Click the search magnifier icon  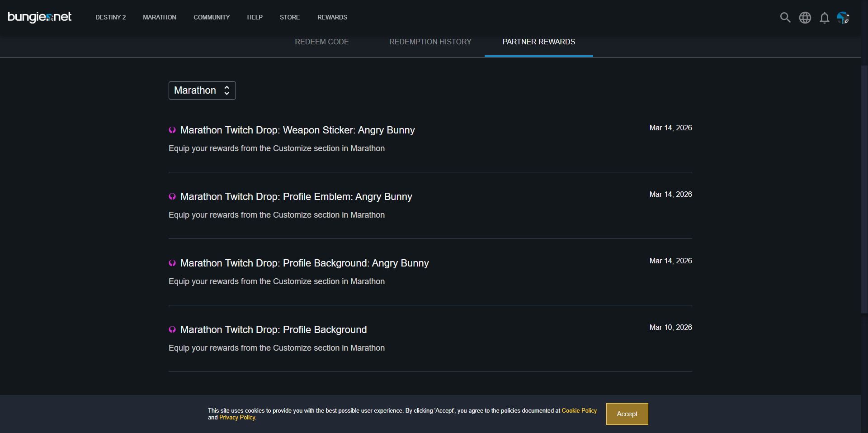(785, 18)
